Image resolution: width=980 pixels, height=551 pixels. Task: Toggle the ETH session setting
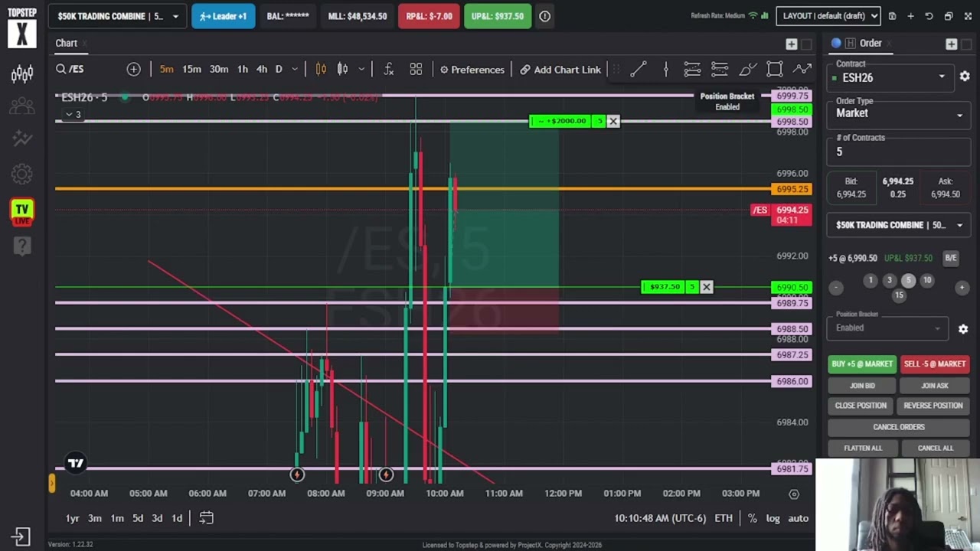[x=724, y=518]
